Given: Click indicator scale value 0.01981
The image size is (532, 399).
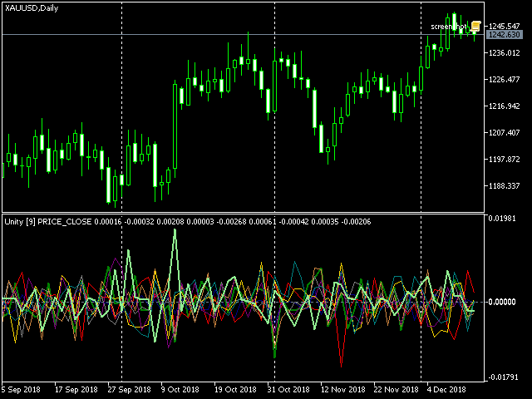Looking at the screenshot, I should coord(502,218).
